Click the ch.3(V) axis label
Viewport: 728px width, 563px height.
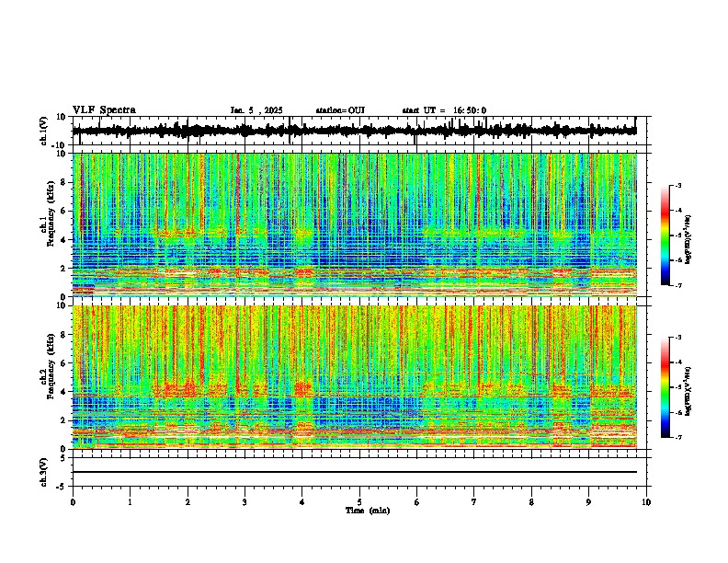click(x=44, y=473)
